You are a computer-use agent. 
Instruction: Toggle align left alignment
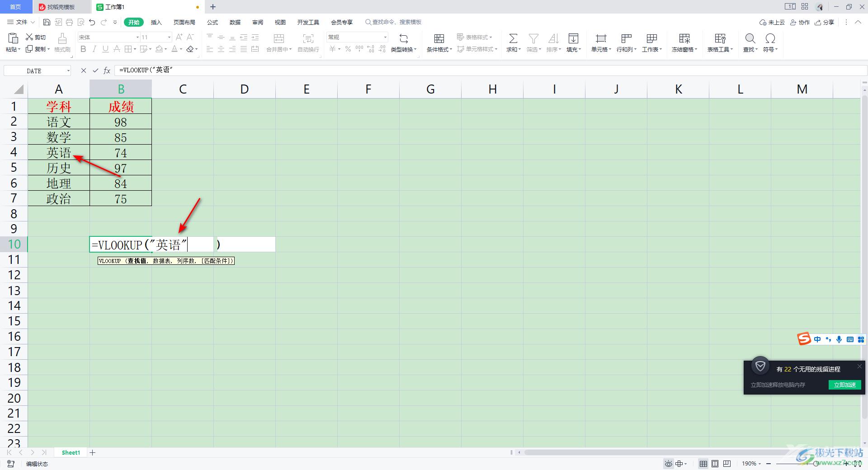pyautogui.click(x=210, y=49)
